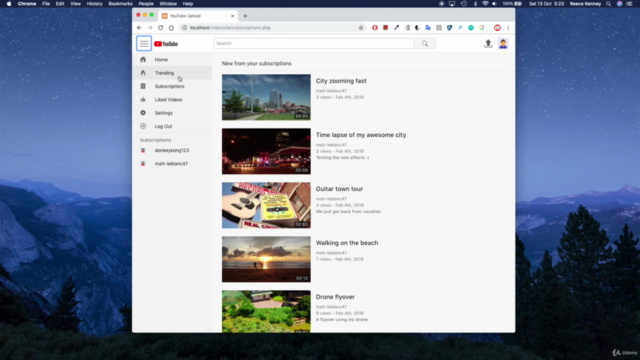Click the Liked Videos thumbs-up icon
This screenshot has height=360, width=640.
(x=143, y=100)
